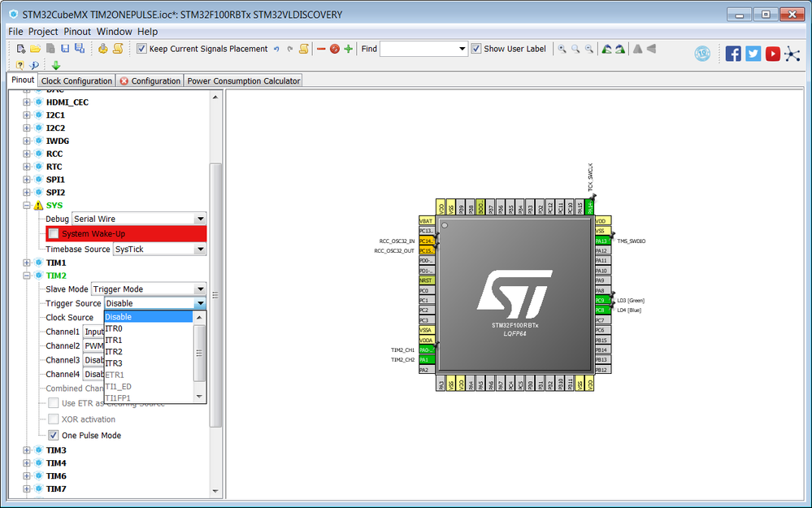Screen dimensions: 812x508
Task: Toggle Use ETR as Clearing Source checkbox
Action: coord(54,403)
